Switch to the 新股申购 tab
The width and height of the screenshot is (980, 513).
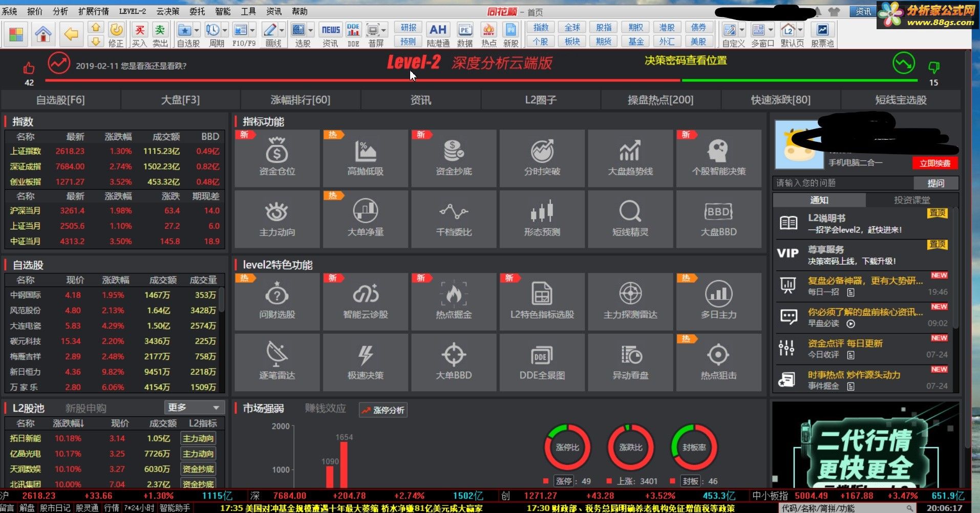click(86, 408)
